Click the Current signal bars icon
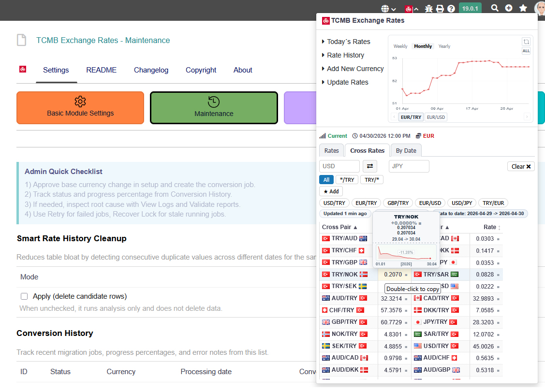 [x=323, y=136]
